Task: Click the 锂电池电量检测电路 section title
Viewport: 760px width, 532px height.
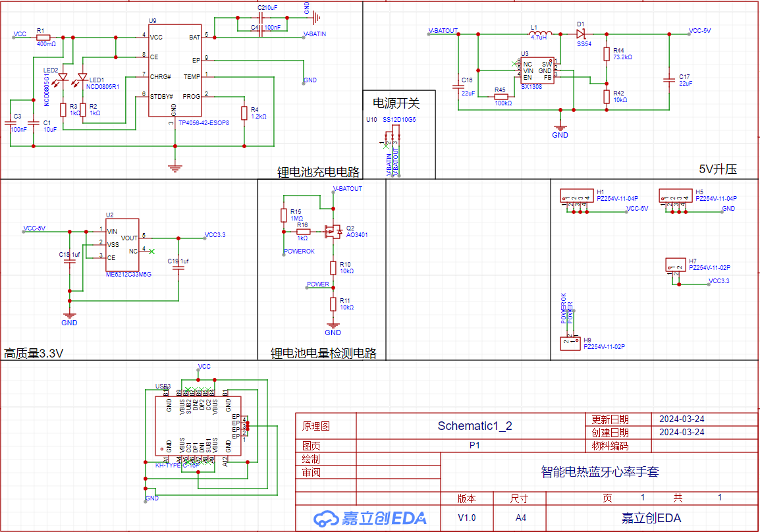Action: click(324, 353)
